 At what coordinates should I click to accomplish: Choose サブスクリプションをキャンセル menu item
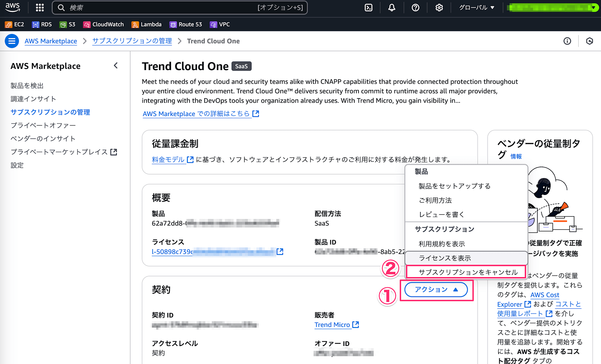point(466,272)
